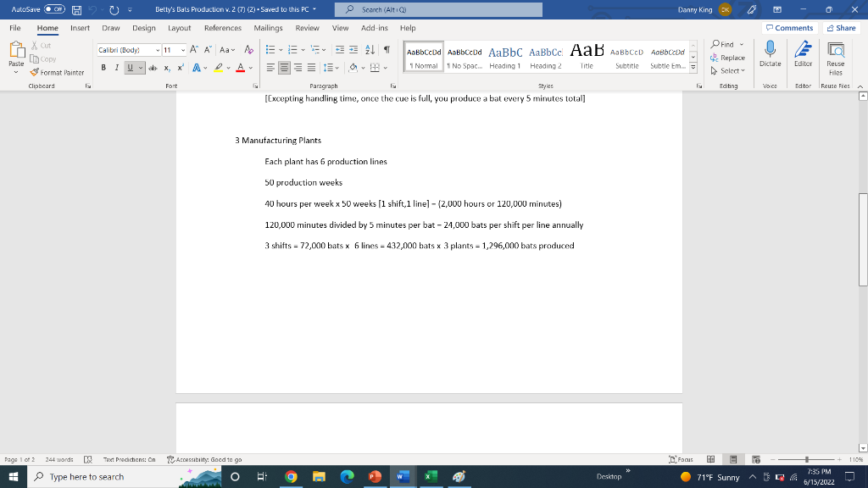
Task: Apply strikethrough formatting
Action: coord(153,68)
